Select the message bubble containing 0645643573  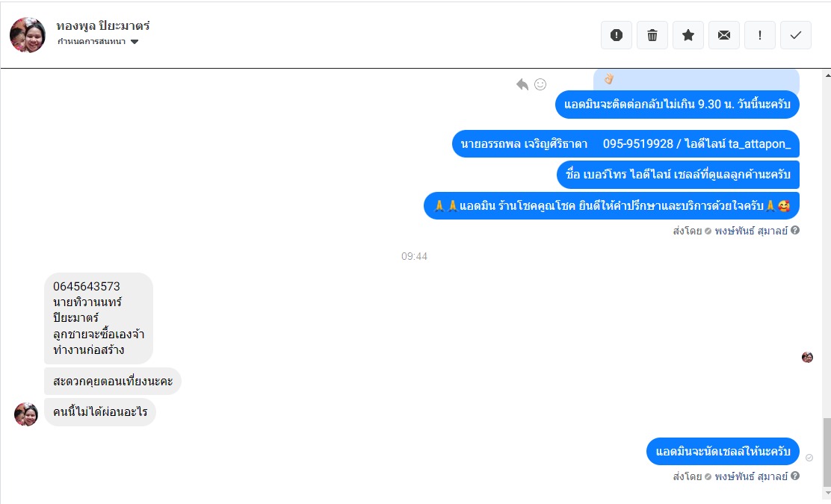click(99, 318)
